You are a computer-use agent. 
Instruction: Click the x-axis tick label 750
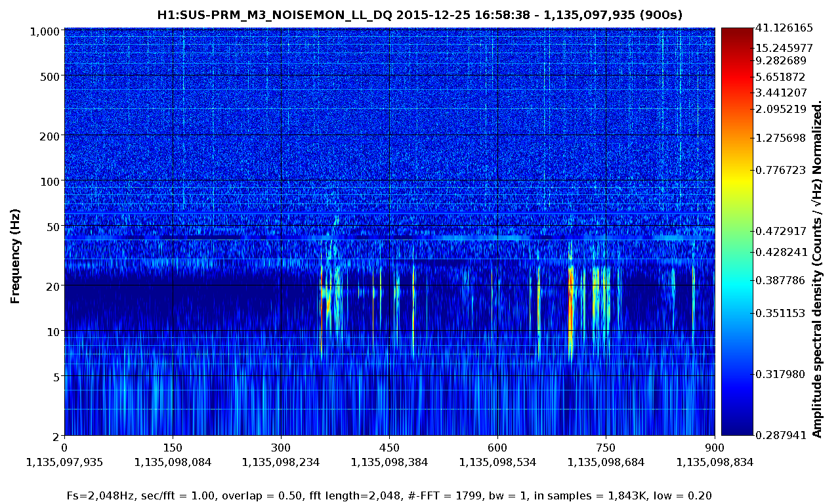(x=606, y=447)
